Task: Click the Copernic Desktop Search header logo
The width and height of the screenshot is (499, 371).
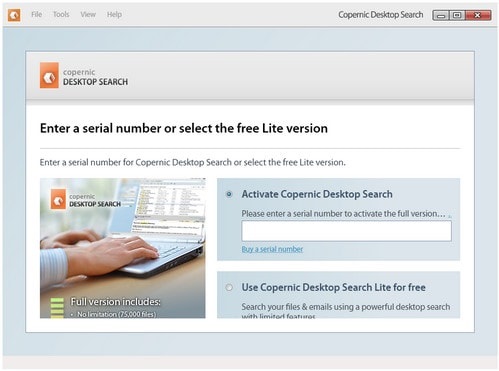Action: point(84,76)
